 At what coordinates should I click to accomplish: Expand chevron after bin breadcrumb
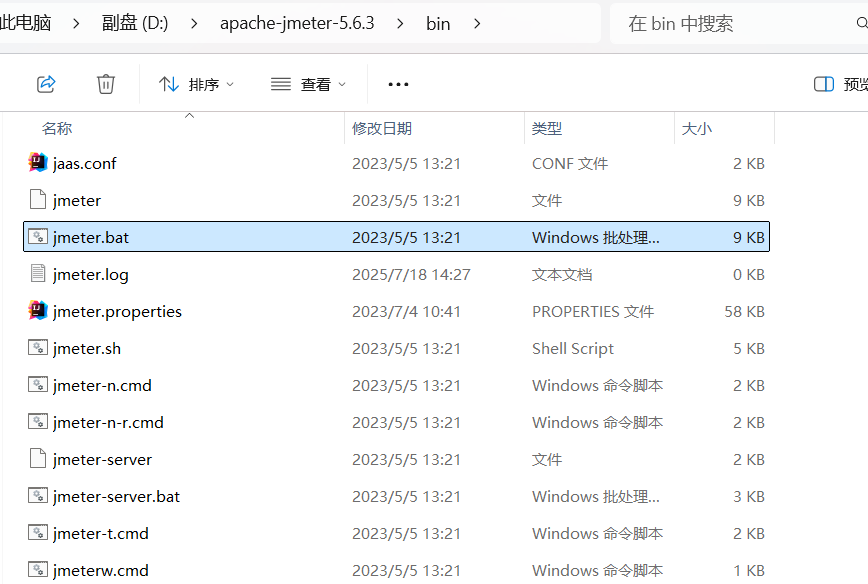point(477,24)
